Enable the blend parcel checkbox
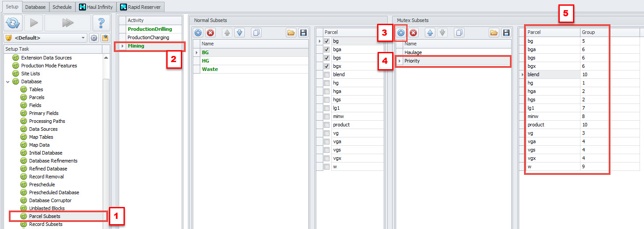Viewport: 644px width, 229px height. tap(327, 74)
